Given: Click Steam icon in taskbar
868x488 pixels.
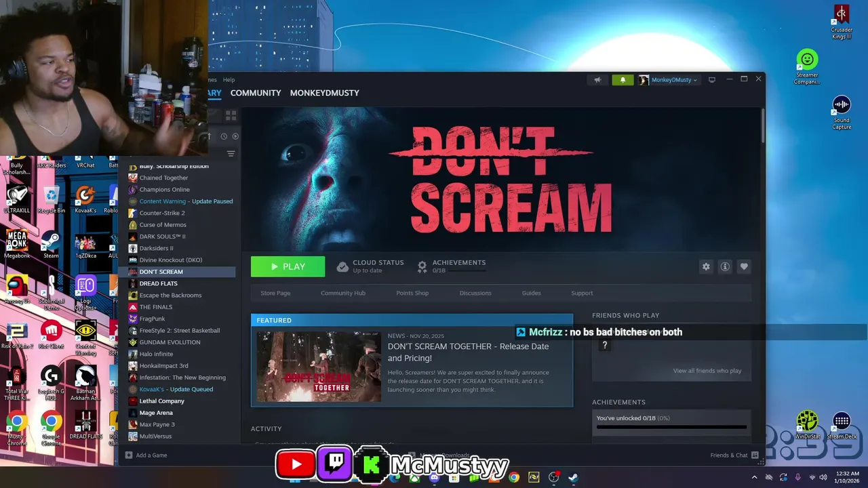Looking at the screenshot, I should (573, 477).
